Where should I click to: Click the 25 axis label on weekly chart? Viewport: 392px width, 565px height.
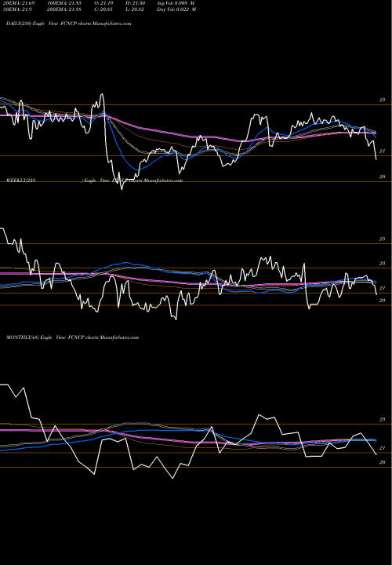tap(382, 239)
